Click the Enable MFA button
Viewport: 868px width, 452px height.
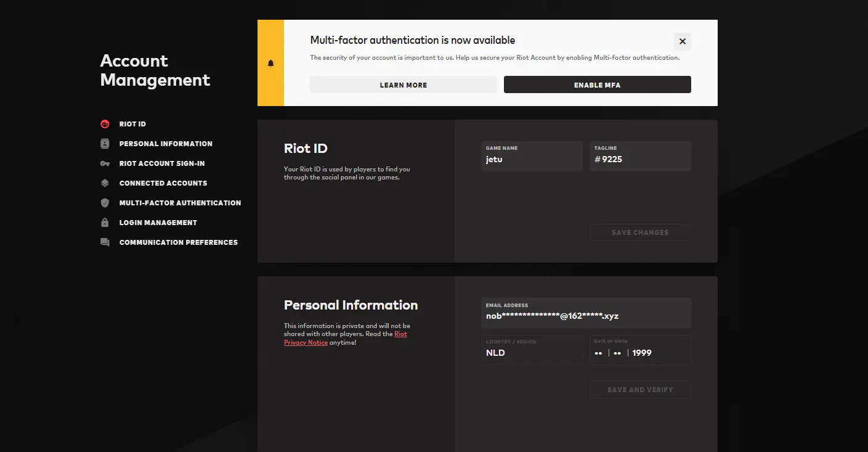click(597, 85)
